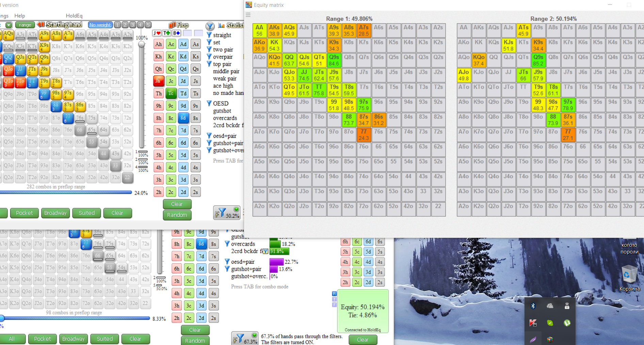Click the 8♦ flop card slot
This screenshot has height=345, width=644.
176,33
